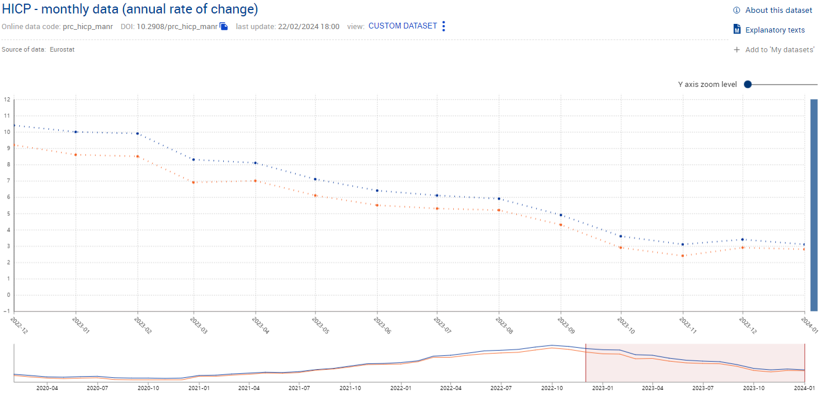The image size is (835, 399).
Task: Click the blue vertical scrollbar beside the chart
Action: point(814,205)
